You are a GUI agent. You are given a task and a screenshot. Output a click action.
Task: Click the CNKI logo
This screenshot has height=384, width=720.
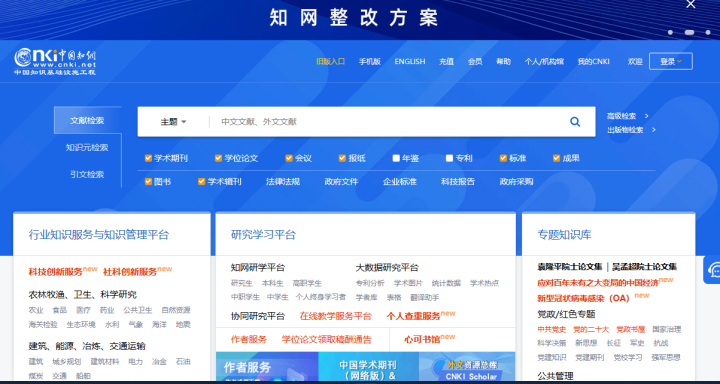[x=55, y=62]
